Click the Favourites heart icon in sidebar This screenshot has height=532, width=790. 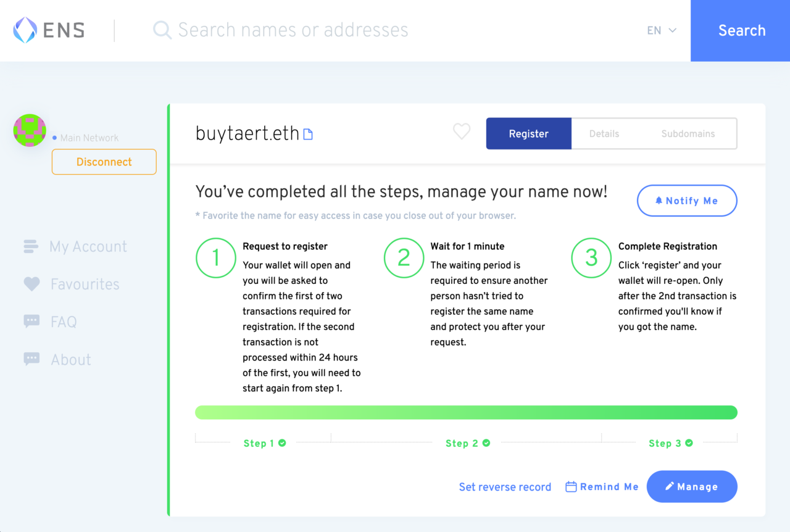(31, 284)
